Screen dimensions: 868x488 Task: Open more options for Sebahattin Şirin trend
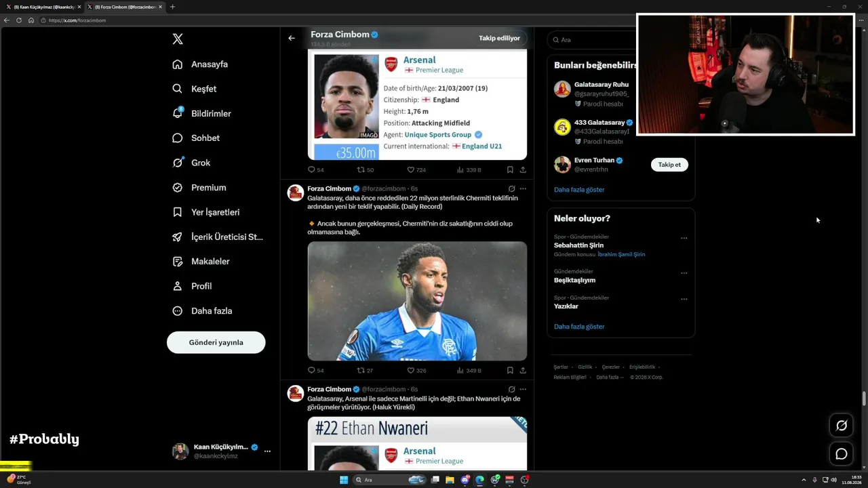[684, 238]
